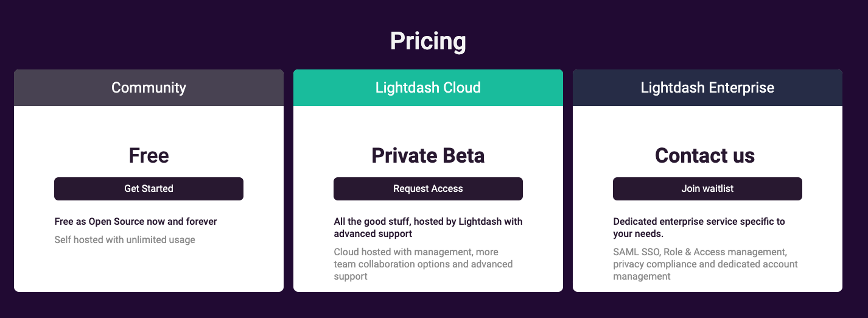Screen dimensions: 868x318
Task: Click the Pricing page heading
Action: tap(428, 41)
